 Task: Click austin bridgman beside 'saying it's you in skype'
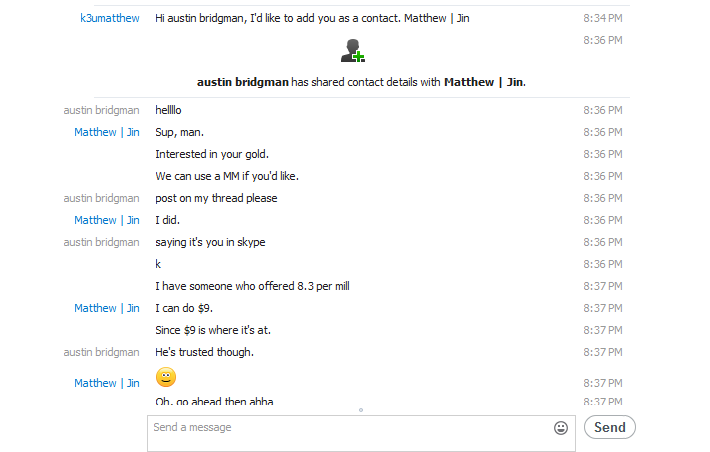[x=102, y=242]
